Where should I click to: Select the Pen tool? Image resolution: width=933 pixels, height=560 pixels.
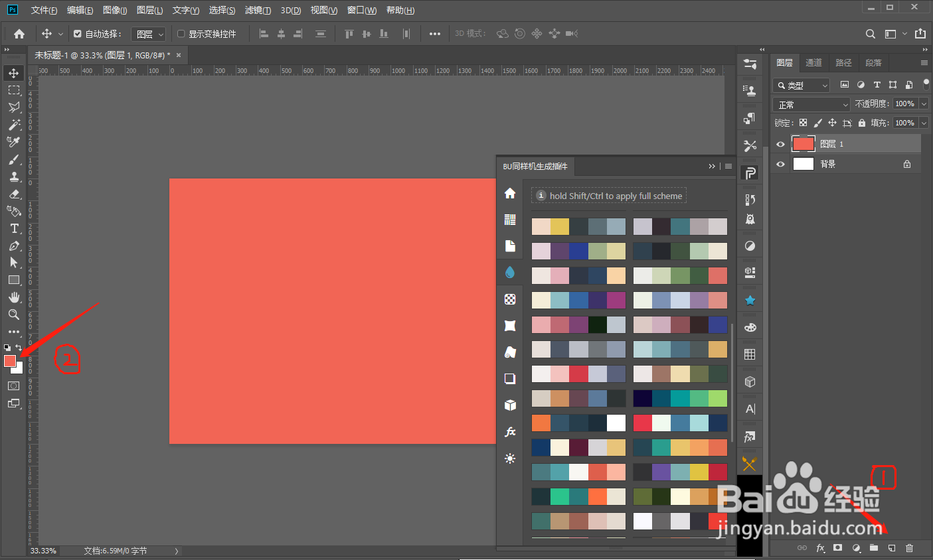[x=14, y=245]
